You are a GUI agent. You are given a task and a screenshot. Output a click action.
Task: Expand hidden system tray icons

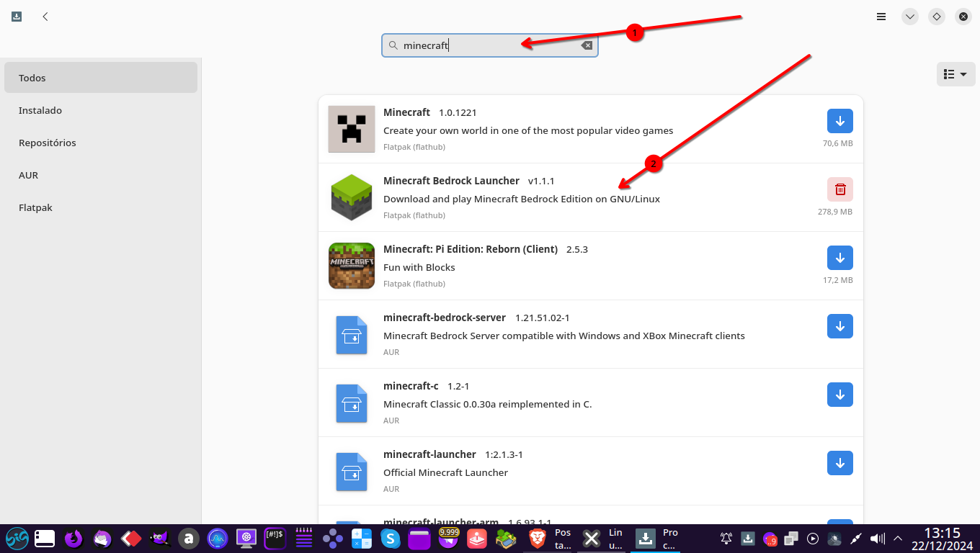pos(899,538)
